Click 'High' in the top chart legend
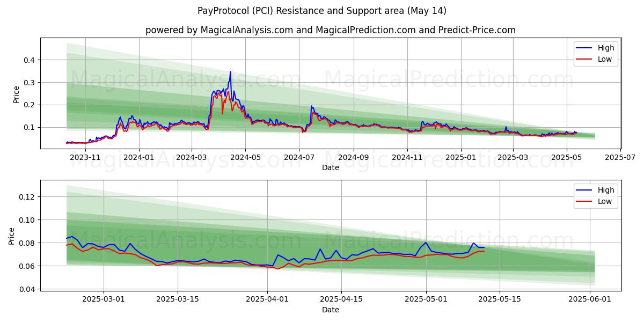This screenshot has height=322, width=644. 606,48
